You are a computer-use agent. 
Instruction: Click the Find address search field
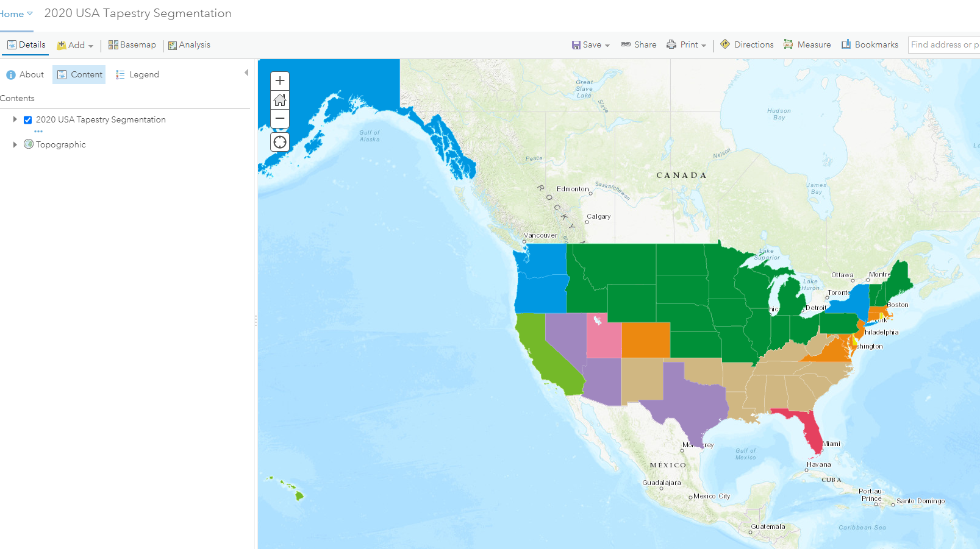point(944,44)
